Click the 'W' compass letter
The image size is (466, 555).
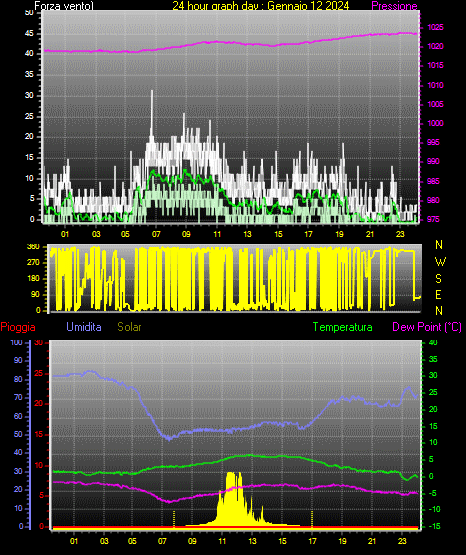click(x=440, y=262)
